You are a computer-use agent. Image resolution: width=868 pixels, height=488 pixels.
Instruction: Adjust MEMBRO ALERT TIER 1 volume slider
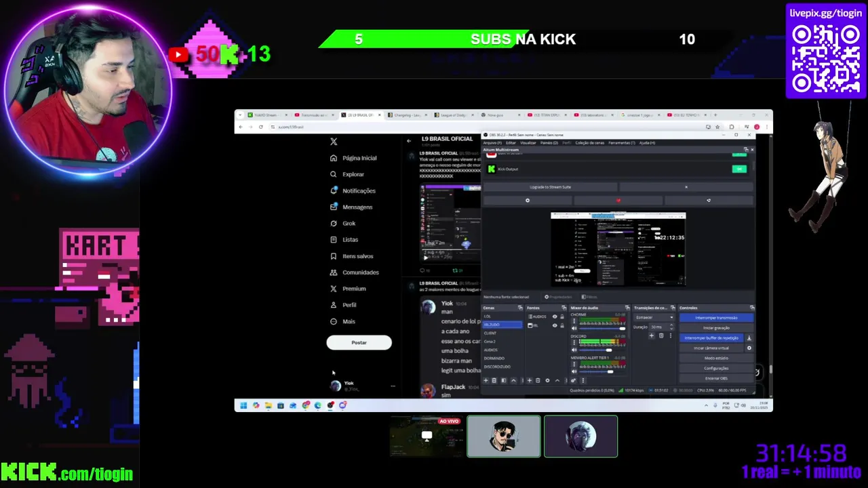click(x=602, y=371)
